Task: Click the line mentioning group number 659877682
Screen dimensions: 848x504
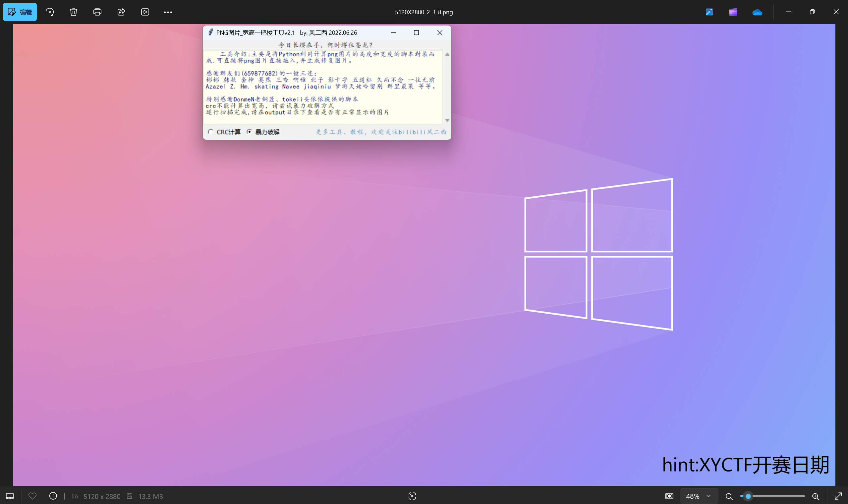Action: (x=261, y=74)
